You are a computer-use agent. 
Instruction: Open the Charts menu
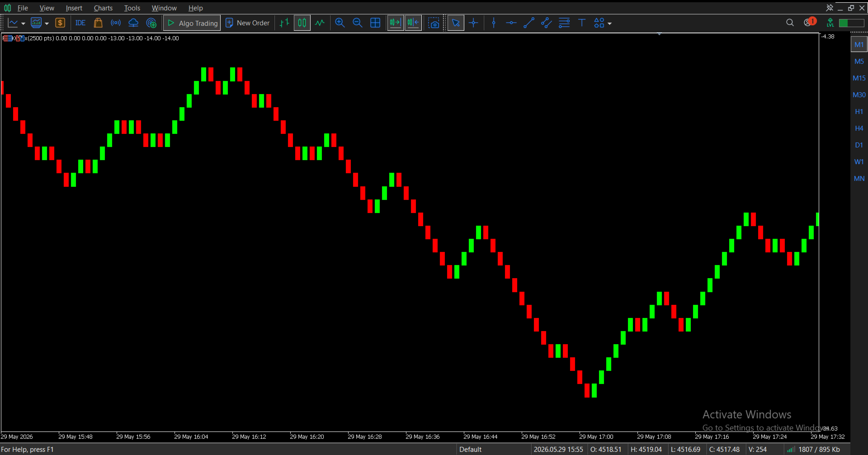103,8
